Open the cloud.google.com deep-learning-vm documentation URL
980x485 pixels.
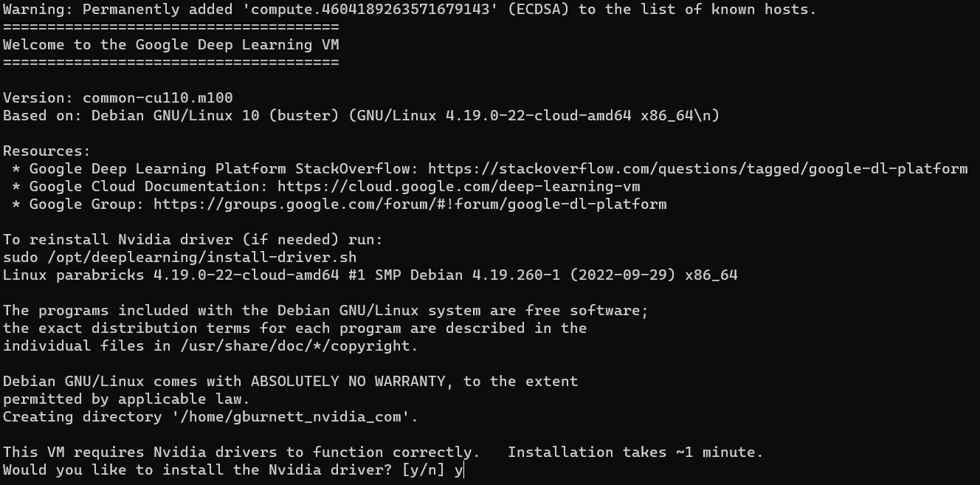[x=458, y=187]
